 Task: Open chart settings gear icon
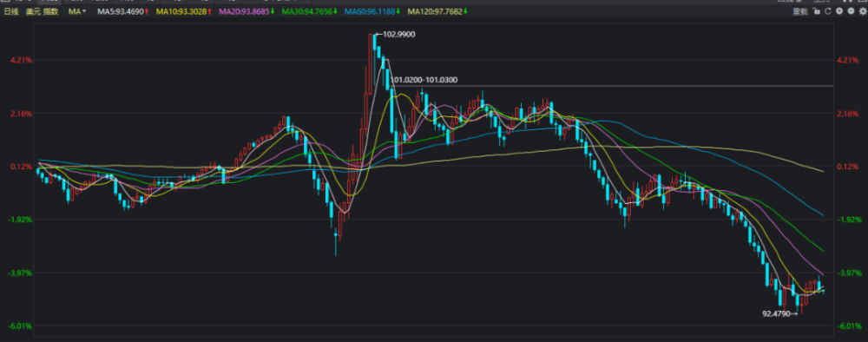[x=863, y=11]
